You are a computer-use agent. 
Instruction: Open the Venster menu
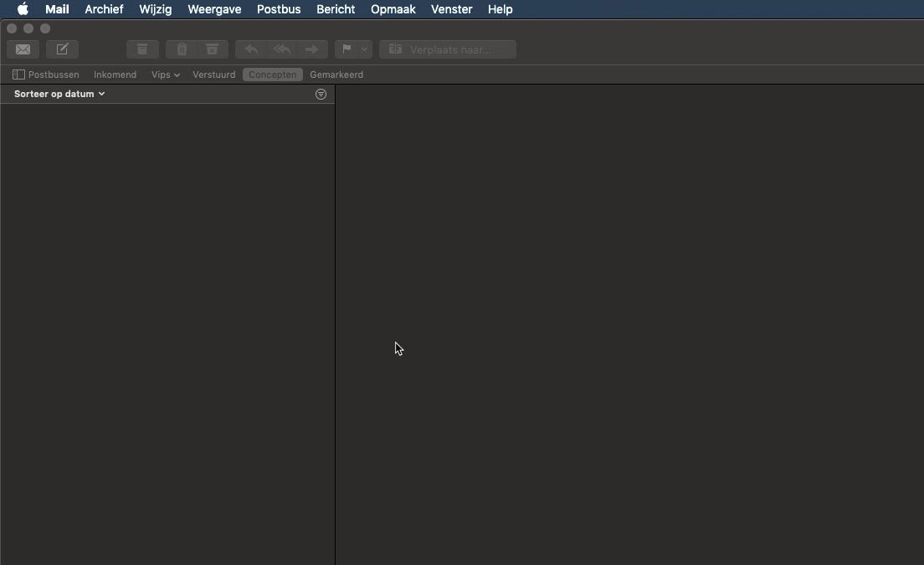coord(451,9)
